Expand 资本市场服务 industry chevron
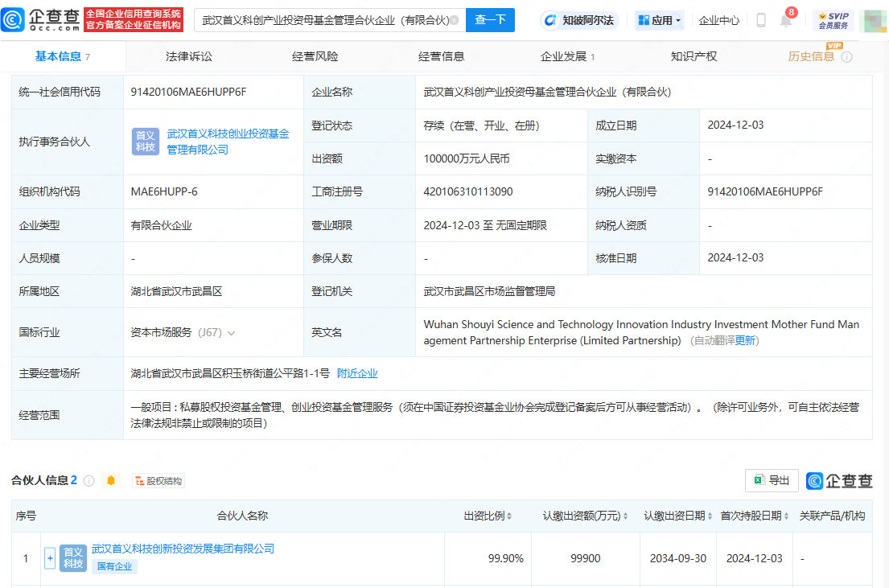 [231, 333]
